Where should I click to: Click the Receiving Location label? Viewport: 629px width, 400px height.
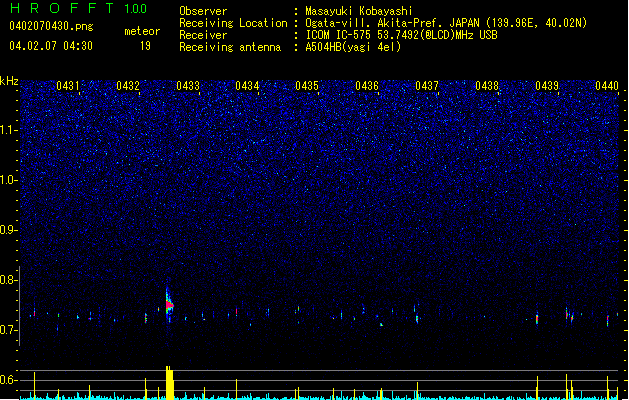233,23
